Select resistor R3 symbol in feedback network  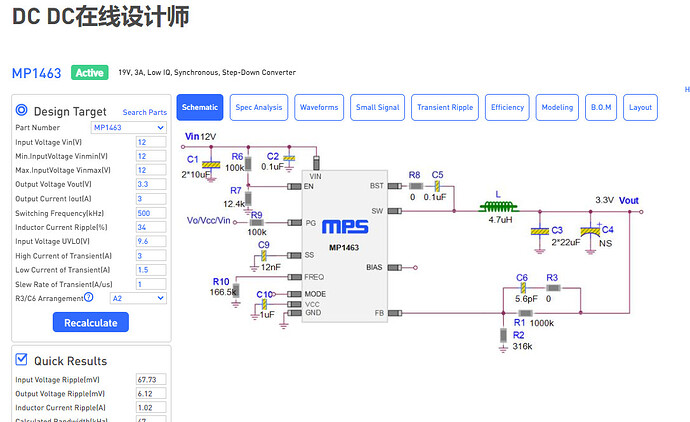pos(554,288)
